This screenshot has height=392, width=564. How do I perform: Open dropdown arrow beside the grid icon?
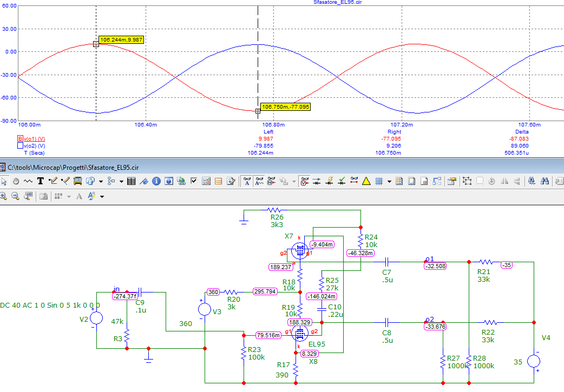coord(389,182)
